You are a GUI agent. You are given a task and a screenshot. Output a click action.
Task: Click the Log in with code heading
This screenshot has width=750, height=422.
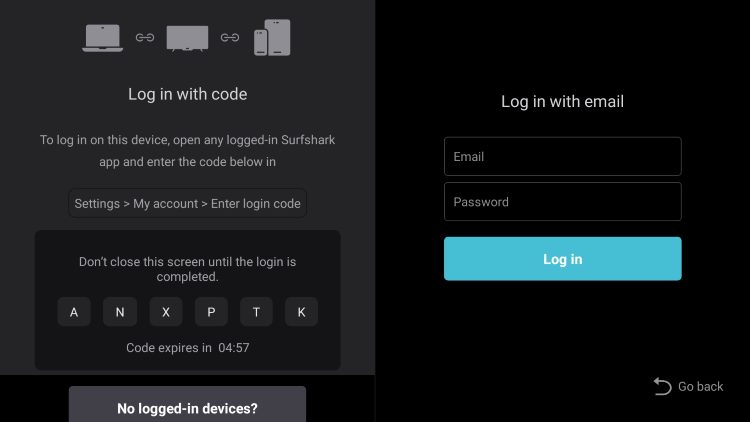coord(188,94)
